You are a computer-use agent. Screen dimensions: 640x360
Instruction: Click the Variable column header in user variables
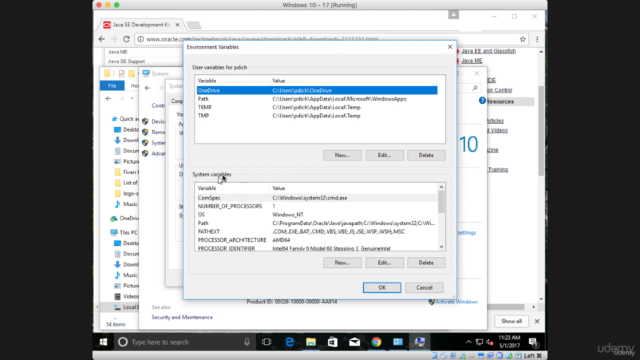tap(232, 81)
